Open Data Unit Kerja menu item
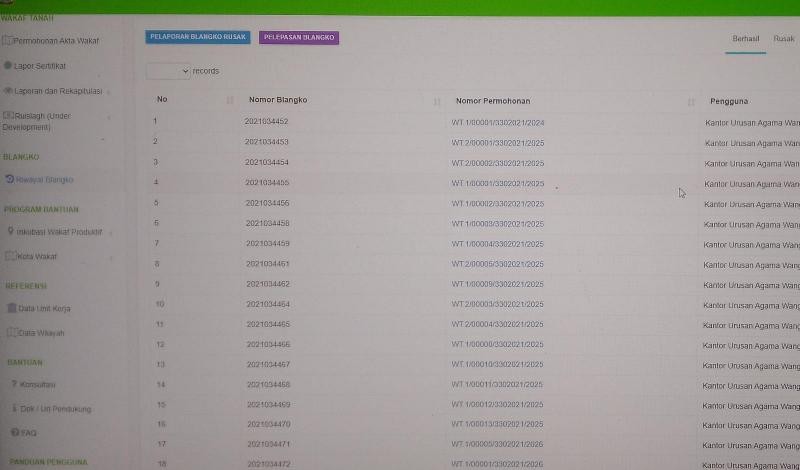Screen dimensions: 800x470 (44, 308)
